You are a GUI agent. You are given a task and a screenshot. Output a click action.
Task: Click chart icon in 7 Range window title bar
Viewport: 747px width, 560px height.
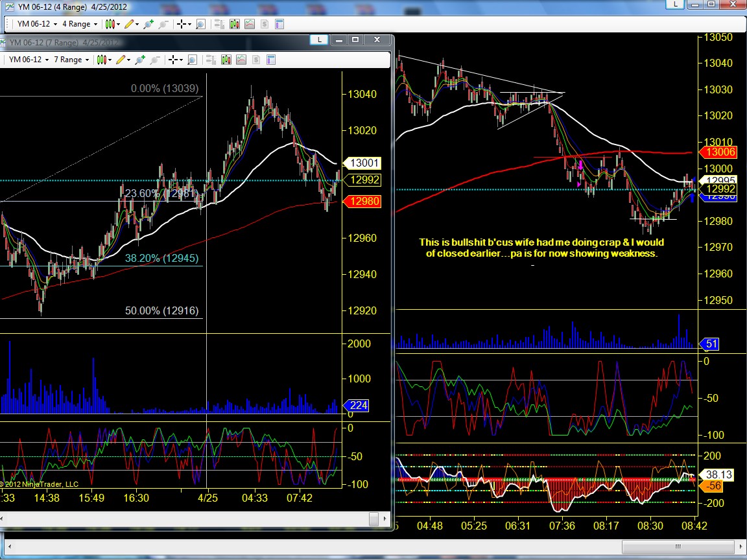pyautogui.click(x=3, y=42)
